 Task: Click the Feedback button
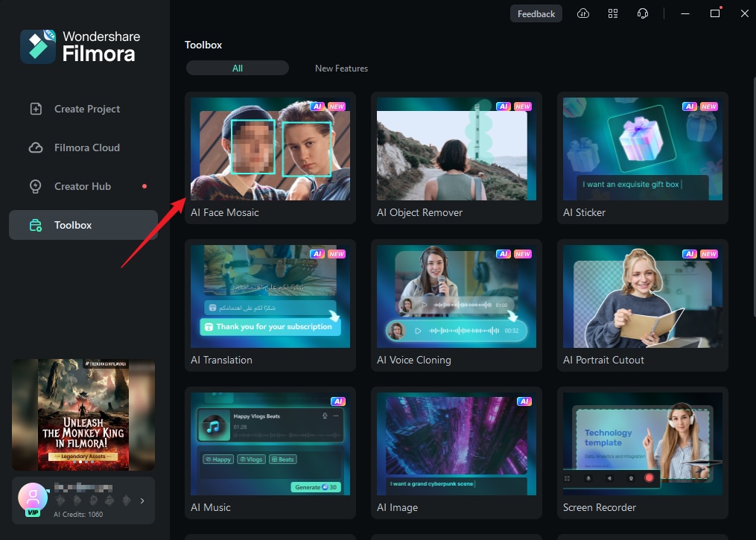coord(536,14)
